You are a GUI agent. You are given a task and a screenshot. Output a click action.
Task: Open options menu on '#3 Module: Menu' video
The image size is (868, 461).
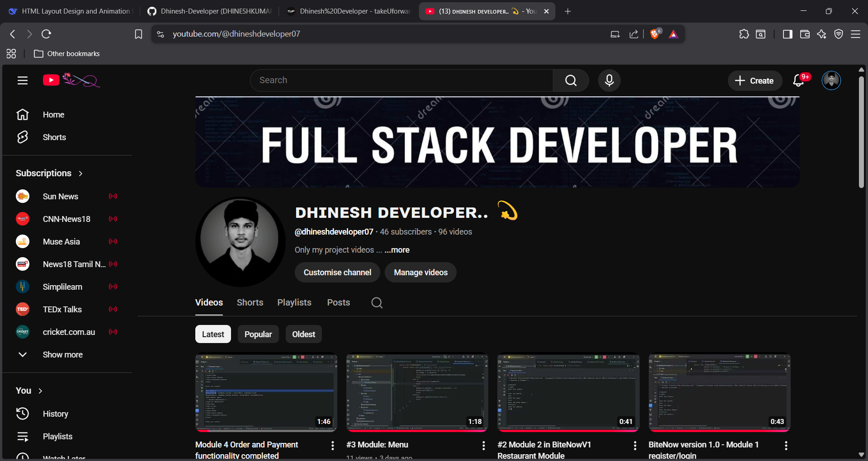tap(483, 446)
